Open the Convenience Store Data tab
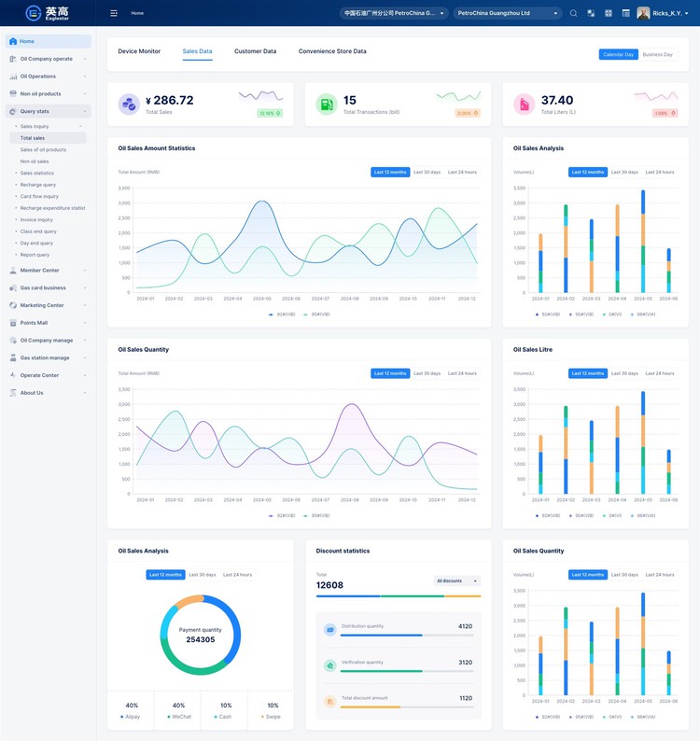The width and height of the screenshot is (700, 741). [x=332, y=51]
